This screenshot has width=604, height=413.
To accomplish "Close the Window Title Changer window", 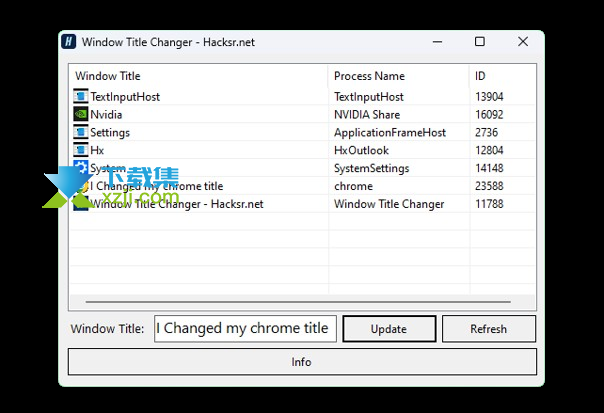I will point(523,41).
